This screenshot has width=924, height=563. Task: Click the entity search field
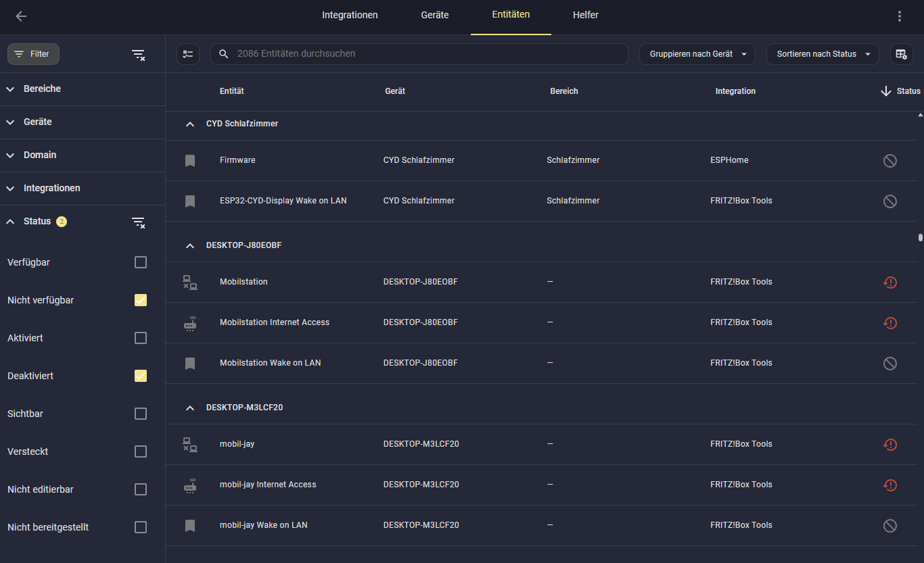tap(419, 54)
